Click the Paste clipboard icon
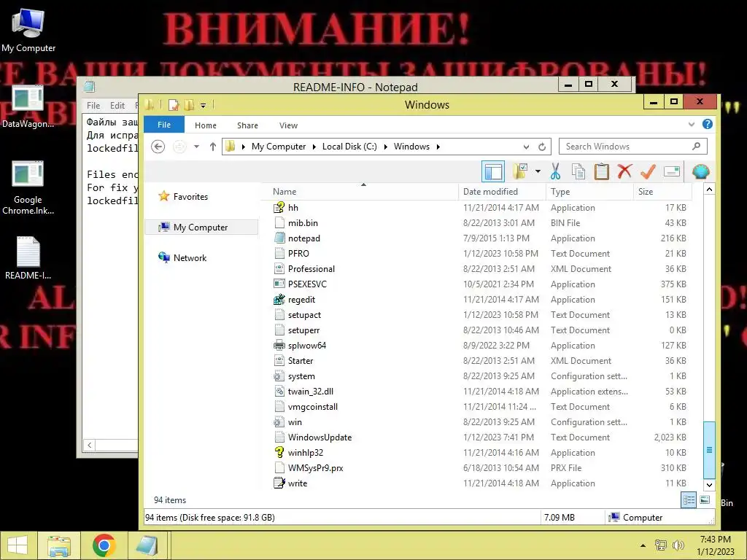Image resolution: width=747 pixels, height=560 pixels. (602, 171)
